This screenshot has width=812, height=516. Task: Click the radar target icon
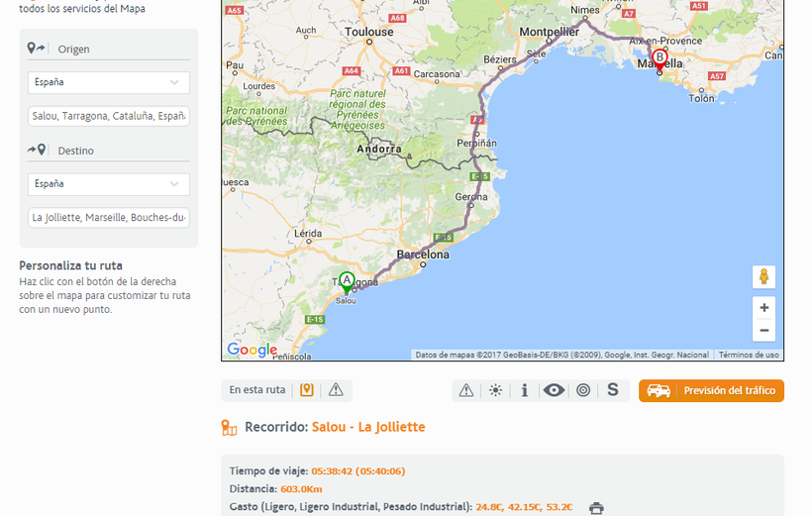click(x=583, y=390)
